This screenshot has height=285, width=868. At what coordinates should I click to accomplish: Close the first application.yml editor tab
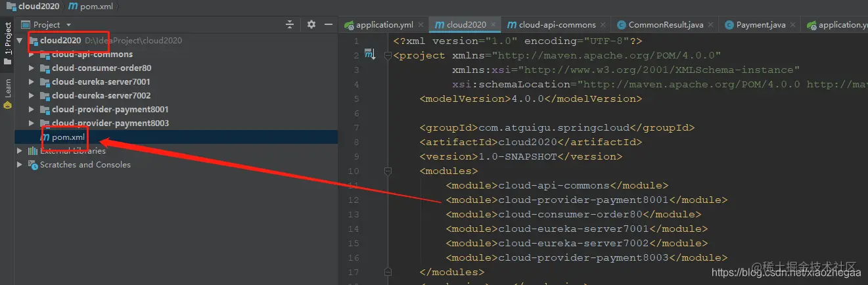(421, 25)
